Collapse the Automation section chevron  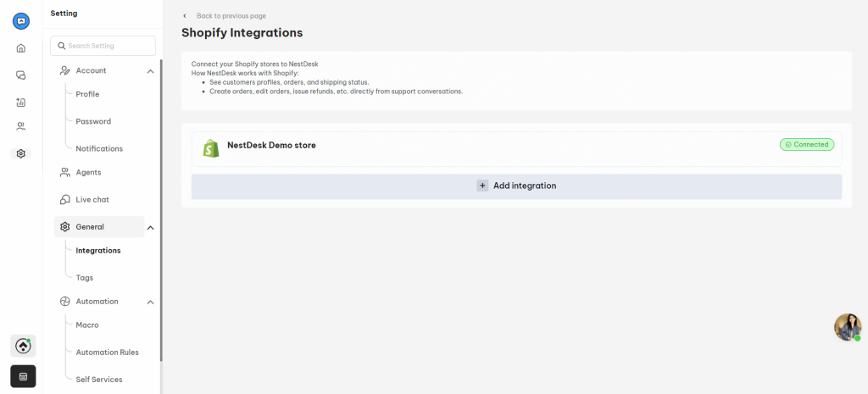[x=150, y=302]
